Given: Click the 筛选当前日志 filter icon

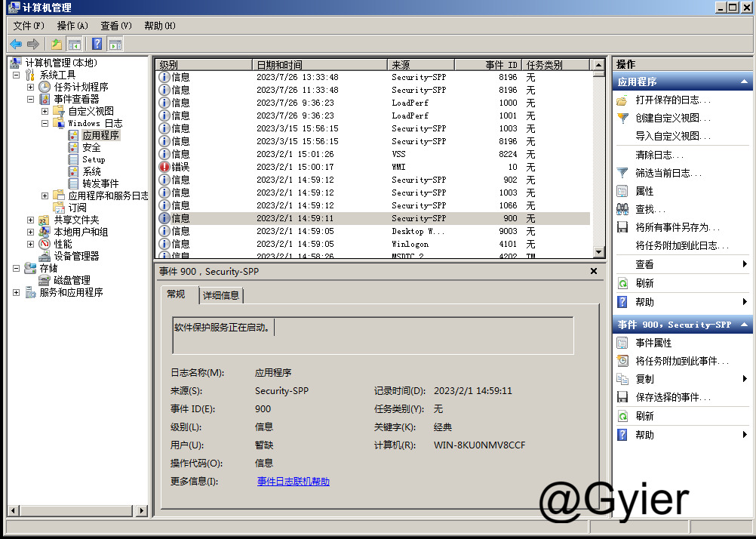Looking at the screenshot, I should tap(622, 173).
